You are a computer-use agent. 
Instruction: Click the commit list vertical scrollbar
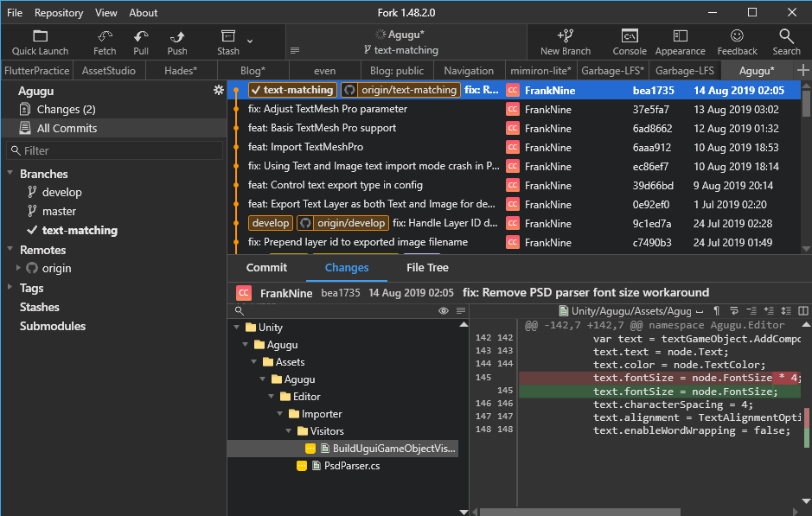pyautogui.click(x=806, y=104)
